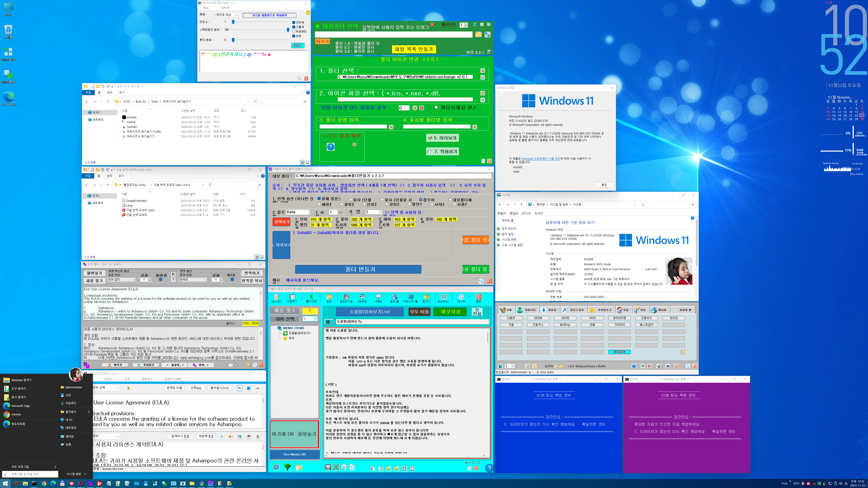Viewport: 868px width, 488px height.
Task: Toggle 폴더삭제시 묻기 checkbox
Action: [x=436, y=108]
